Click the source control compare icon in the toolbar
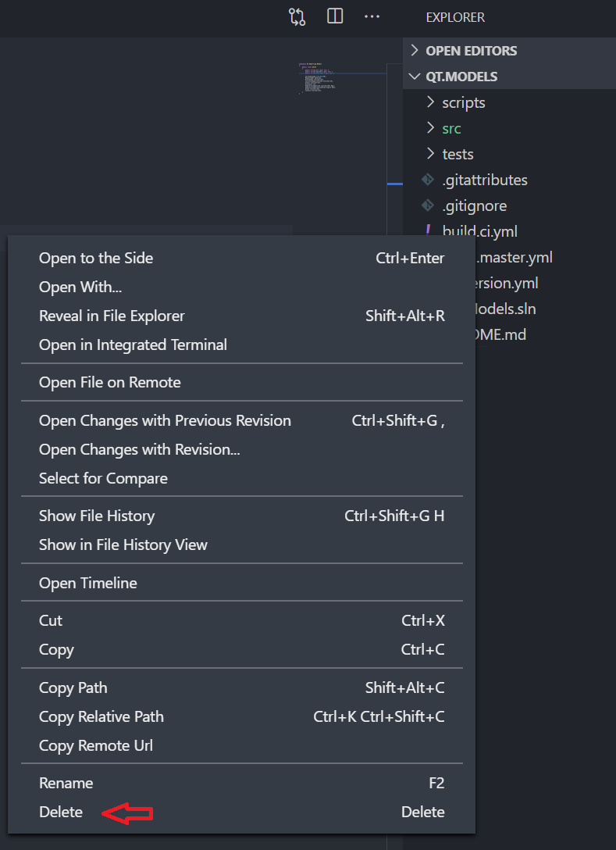 tap(297, 16)
